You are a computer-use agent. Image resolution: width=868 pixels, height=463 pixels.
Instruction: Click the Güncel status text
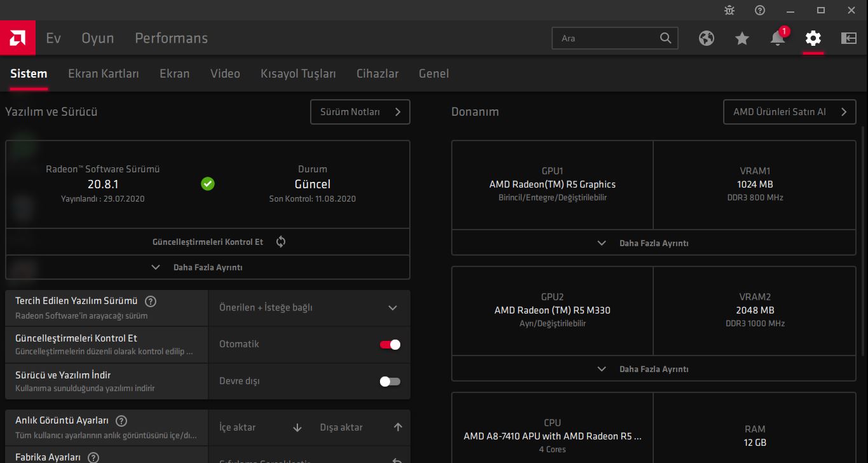[313, 184]
